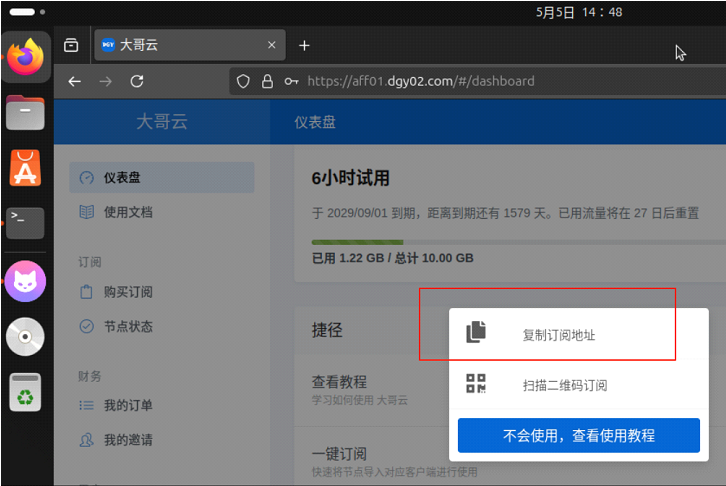Open the Trash in the dock

pyautogui.click(x=25, y=392)
